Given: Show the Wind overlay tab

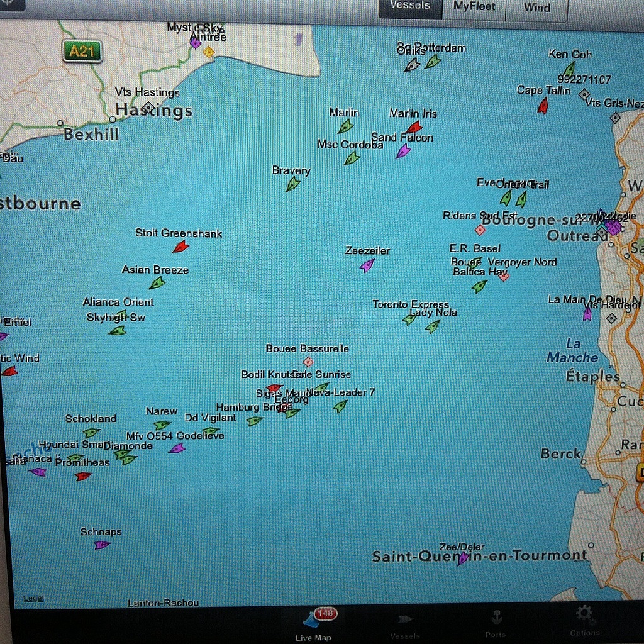Looking at the screenshot, I should pos(537,8).
